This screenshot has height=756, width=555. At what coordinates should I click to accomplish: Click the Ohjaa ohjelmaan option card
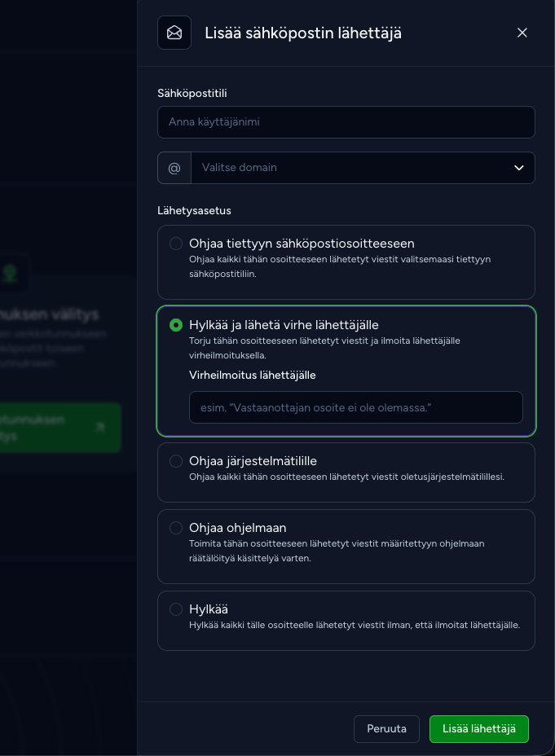346,547
